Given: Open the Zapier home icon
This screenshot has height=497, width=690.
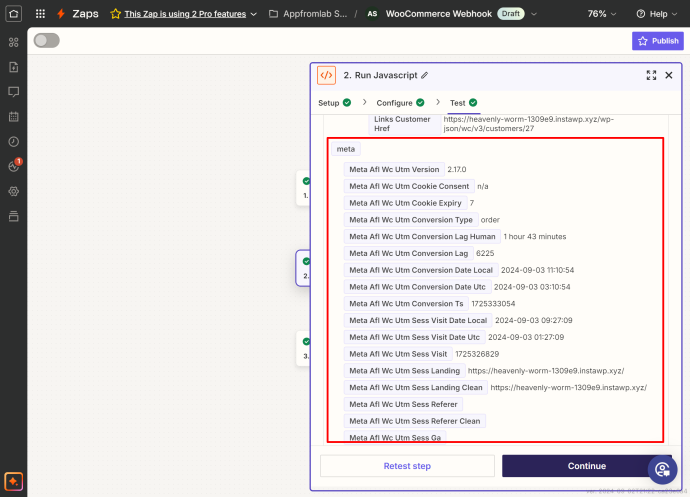Looking at the screenshot, I should (14, 14).
